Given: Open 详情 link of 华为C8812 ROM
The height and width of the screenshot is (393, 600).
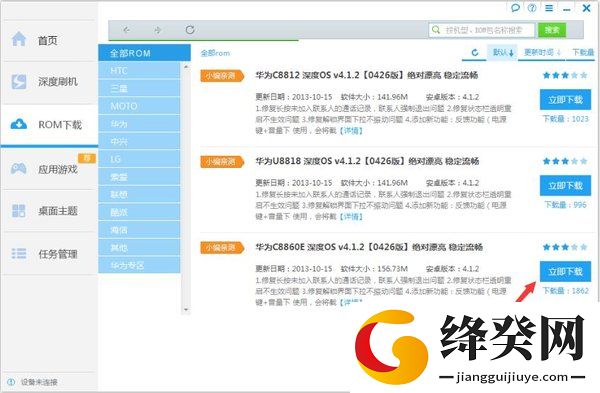Looking at the screenshot, I should (x=351, y=131).
